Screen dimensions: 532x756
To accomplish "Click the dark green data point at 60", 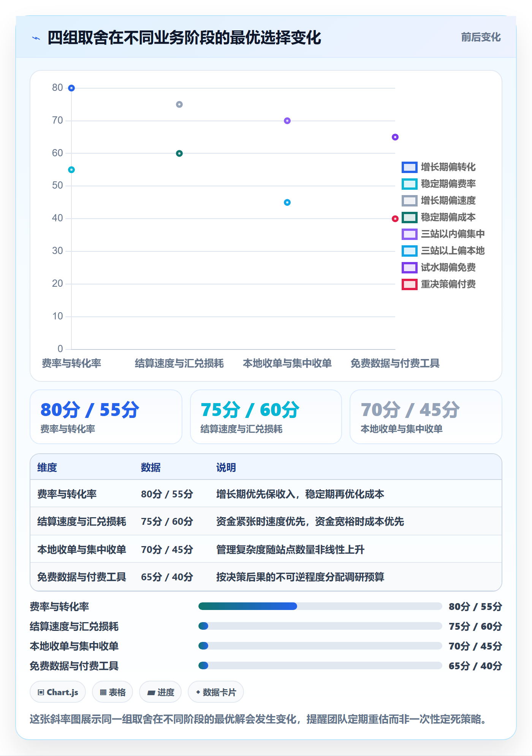I will [x=179, y=153].
